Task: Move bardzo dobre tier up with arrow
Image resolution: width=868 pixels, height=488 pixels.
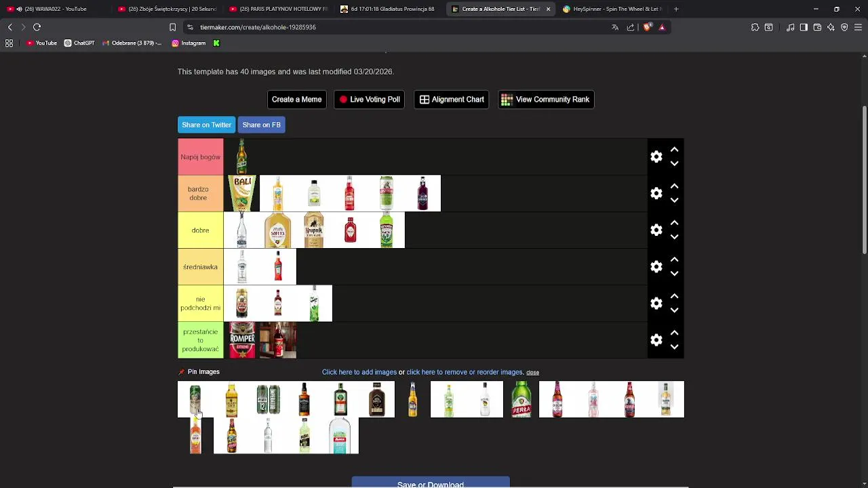Action: click(674, 186)
